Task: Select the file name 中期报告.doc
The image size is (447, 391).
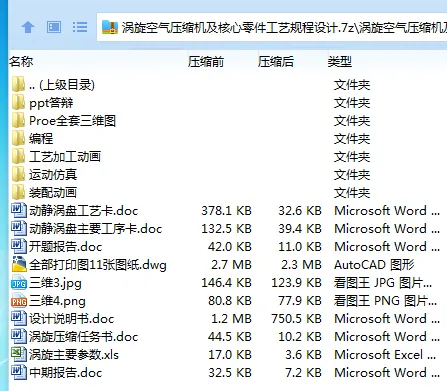Action: pyautogui.click(x=65, y=373)
